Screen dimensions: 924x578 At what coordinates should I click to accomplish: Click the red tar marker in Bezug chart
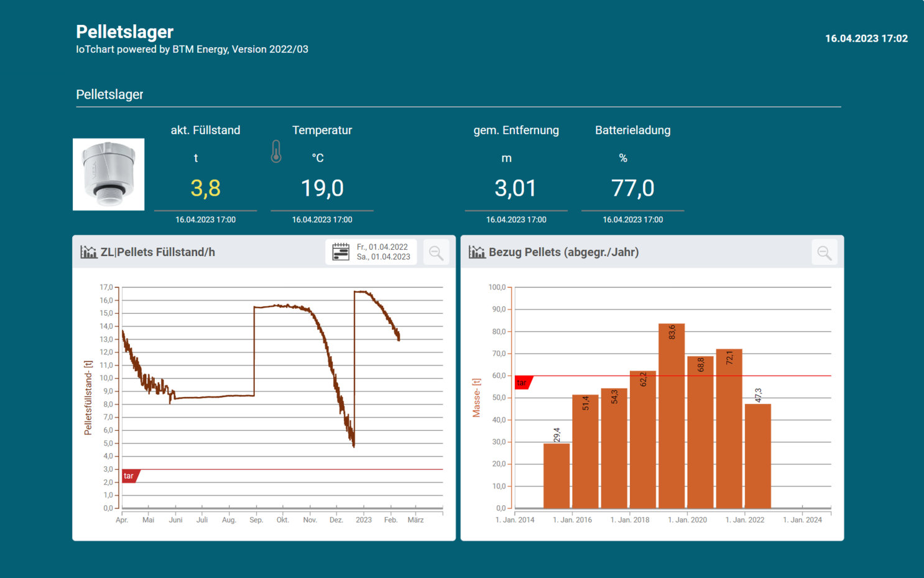point(523,383)
